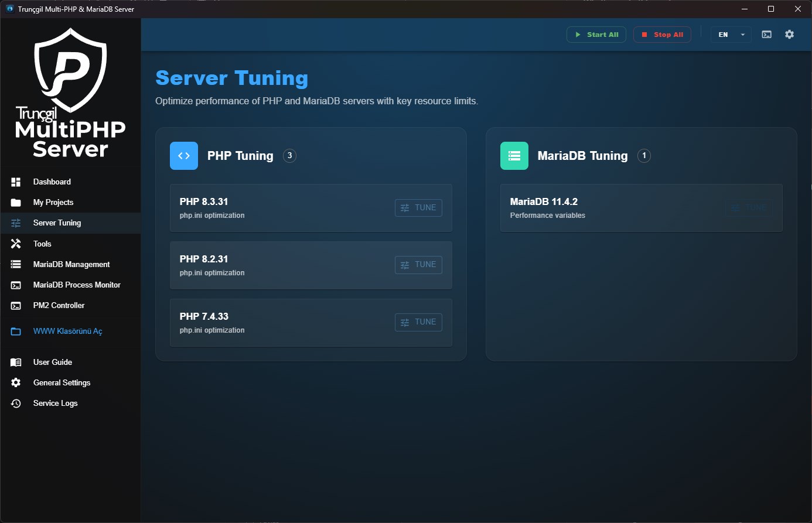This screenshot has height=523, width=812.
Task: Tune PHP 8.3.31 settings
Action: (418, 208)
